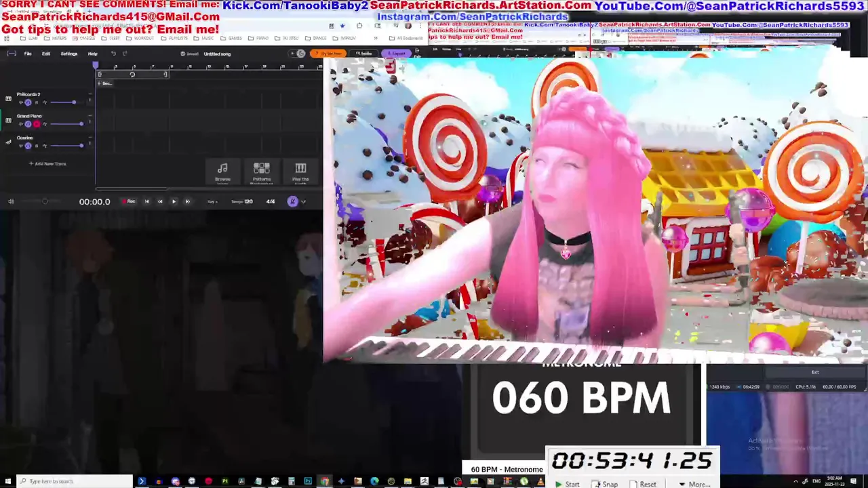The image size is (868, 488).
Task: Adjust the Philicorda 2 volume slider
Action: [67, 102]
